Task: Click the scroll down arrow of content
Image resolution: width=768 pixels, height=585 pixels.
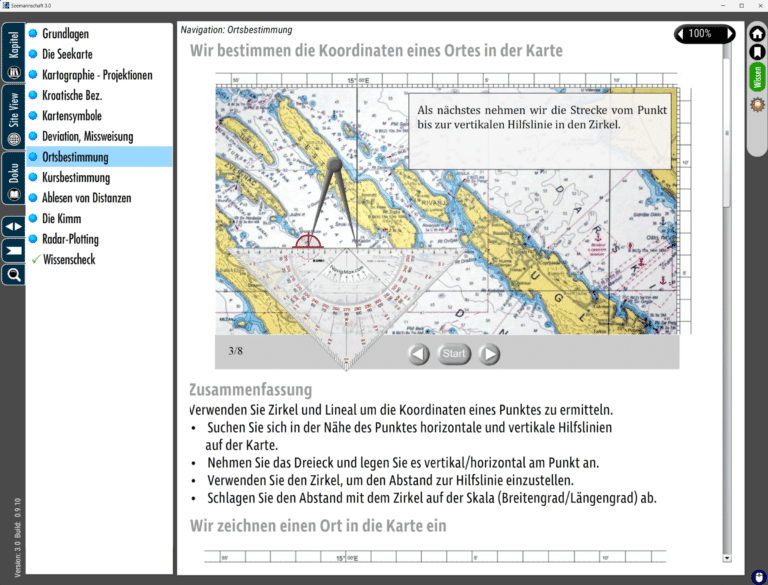Action: [x=727, y=558]
